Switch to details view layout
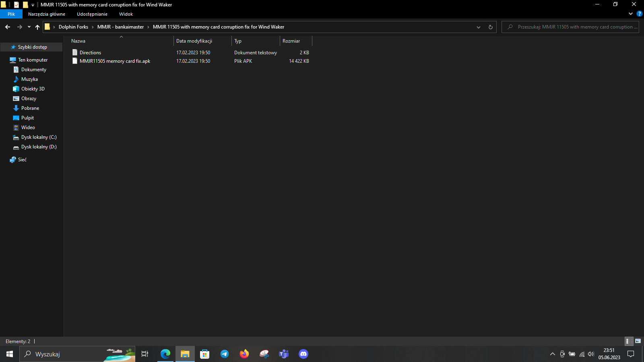This screenshot has height=362, width=644. tap(628, 341)
